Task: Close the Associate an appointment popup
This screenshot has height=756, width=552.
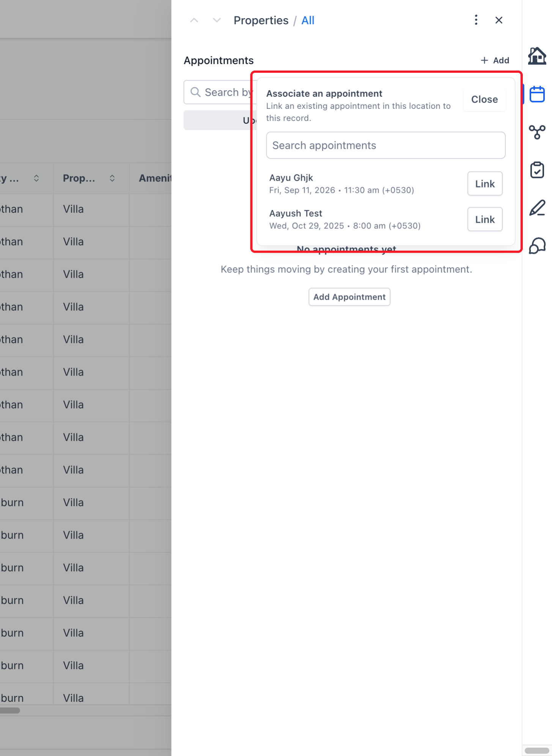Action: [x=484, y=99]
